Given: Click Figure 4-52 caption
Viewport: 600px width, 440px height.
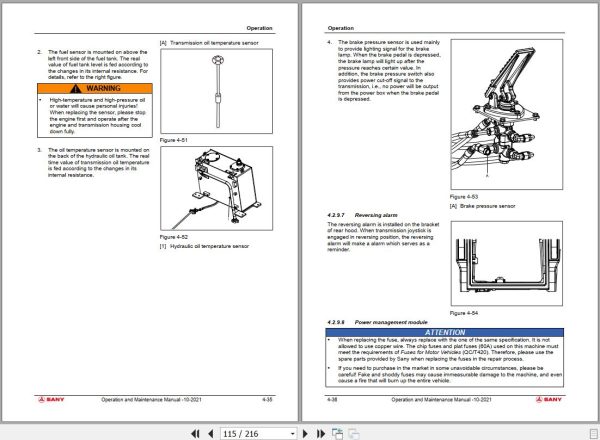Looking at the screenshot, I should pyautogui.click(x=174, y=237).
